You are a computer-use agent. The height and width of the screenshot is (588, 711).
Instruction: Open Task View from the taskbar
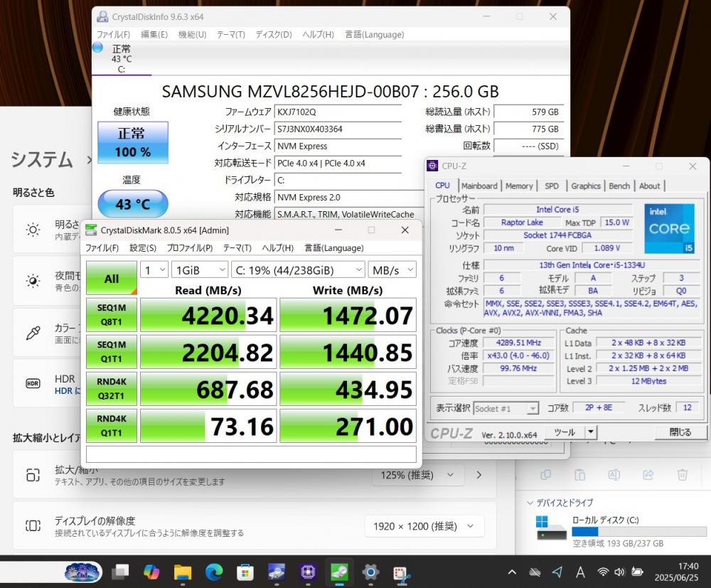point(121,572)
